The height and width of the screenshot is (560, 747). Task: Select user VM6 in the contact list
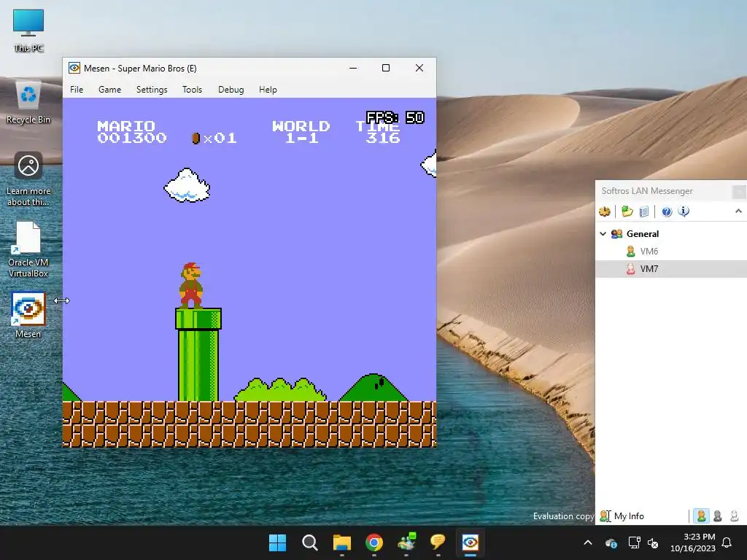click(x=649, y=252)
